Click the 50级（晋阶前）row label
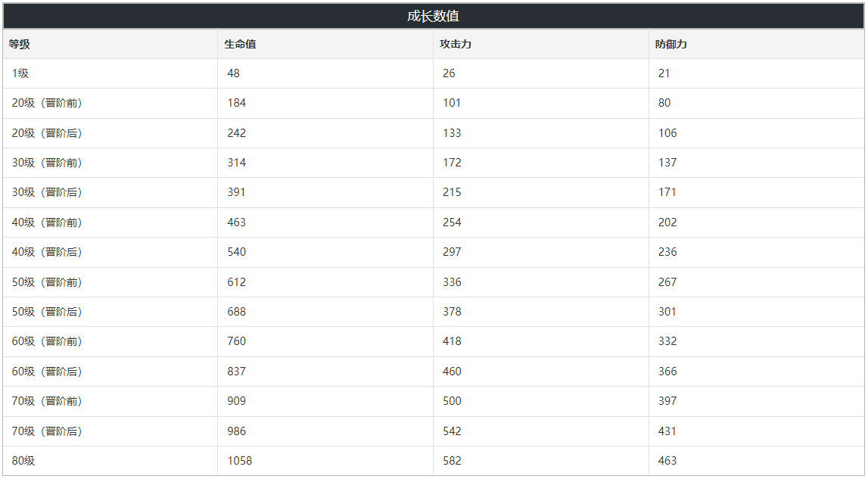Viewport: 868px width, 479px height. 47,282
